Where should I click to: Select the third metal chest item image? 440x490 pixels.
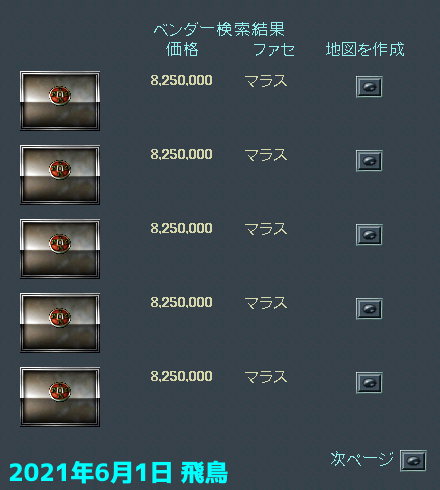coord(60,249)
